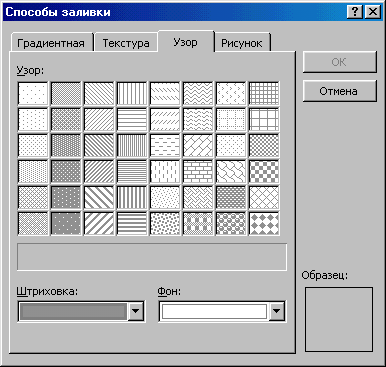
Task: Open the Штриховка foreground color box
Action: click(73, 311)
